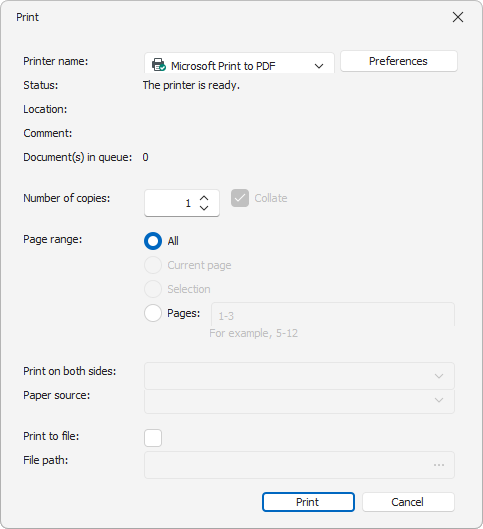Expand the Print on both sides dropdown

pyautogui.click(x=299, y=376)
